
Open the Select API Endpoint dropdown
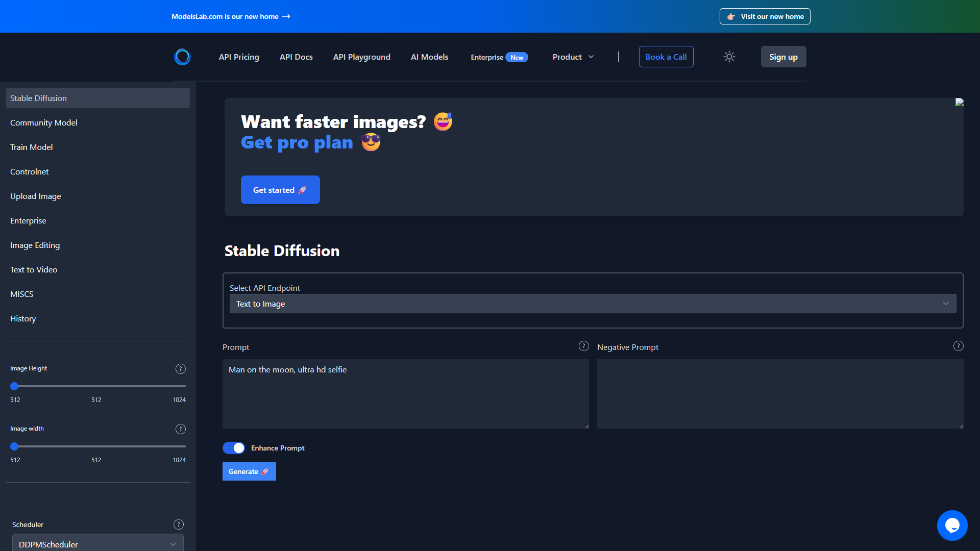[593, 304]
